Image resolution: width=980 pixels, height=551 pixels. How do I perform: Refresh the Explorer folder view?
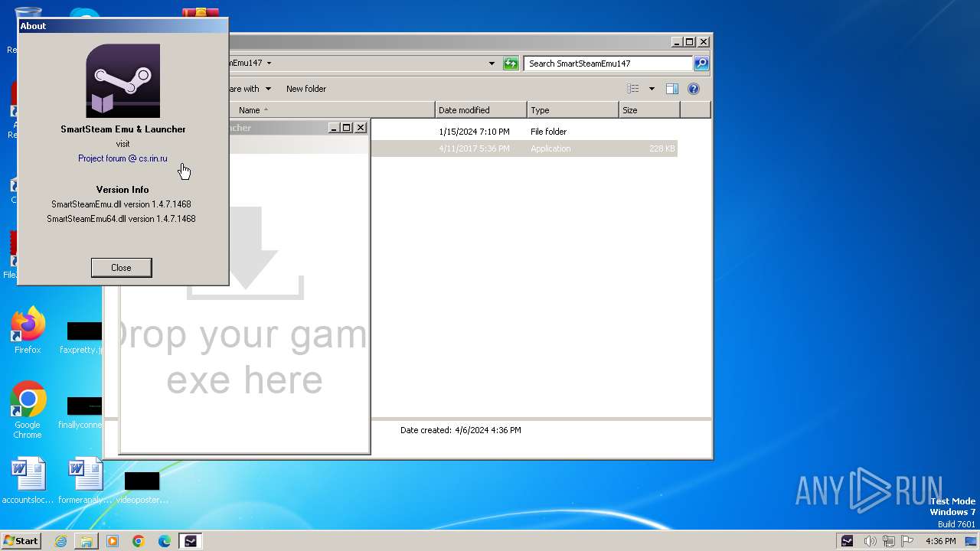coord(511,64)
